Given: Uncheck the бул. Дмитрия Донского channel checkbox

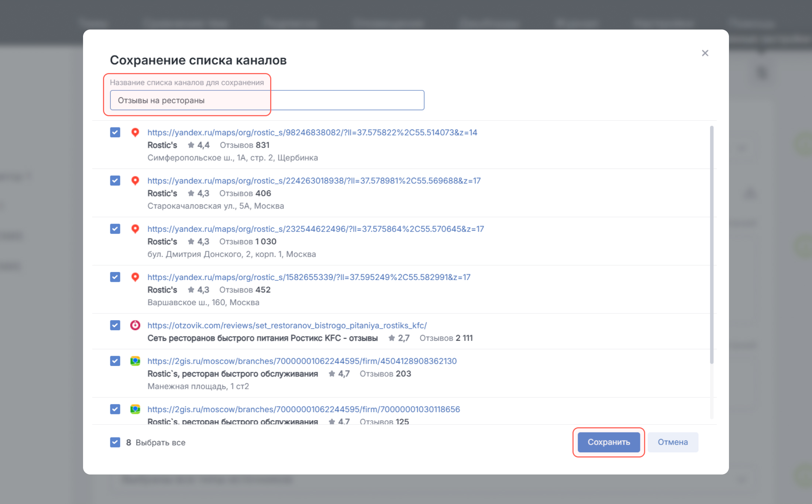Looking at the screenshot, I should click(115, 229).
